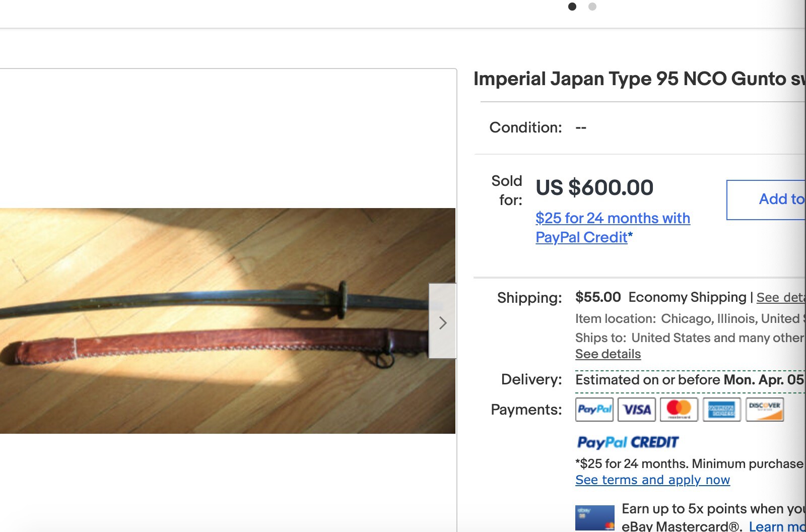Click the Mastercard payment icon
Viewport: 806px width, 532px height.
click(x=679, y=410)
